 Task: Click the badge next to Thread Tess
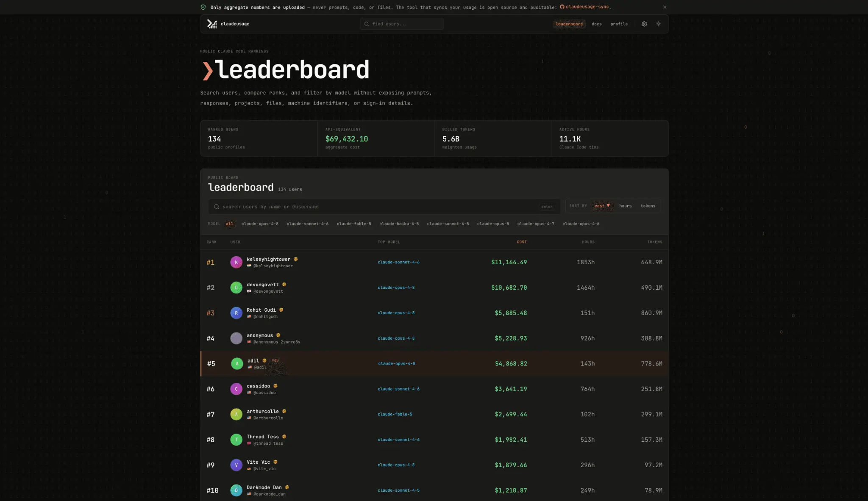(284, 437)
